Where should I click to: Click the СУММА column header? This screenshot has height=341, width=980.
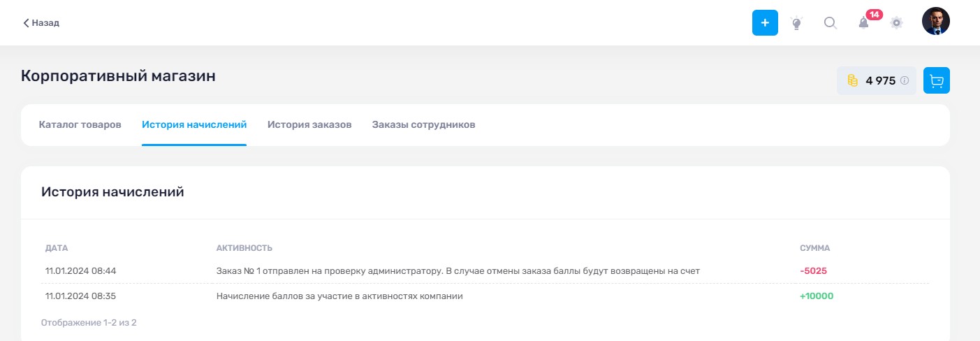pos(814,248)
